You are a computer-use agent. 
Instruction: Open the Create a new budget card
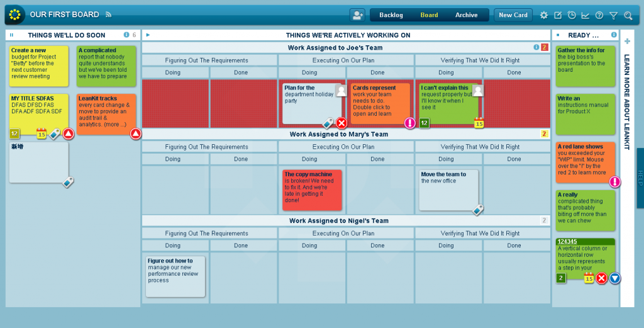point(38,66)
